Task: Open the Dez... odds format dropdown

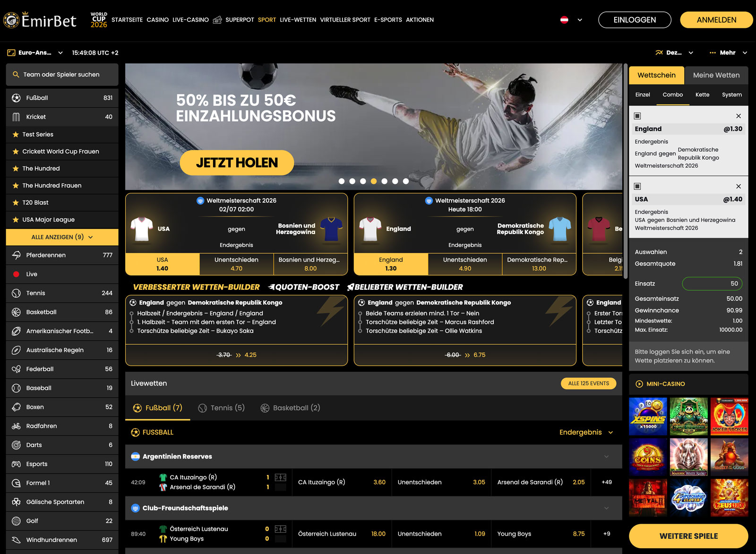Action: click(x=674, y=53)
